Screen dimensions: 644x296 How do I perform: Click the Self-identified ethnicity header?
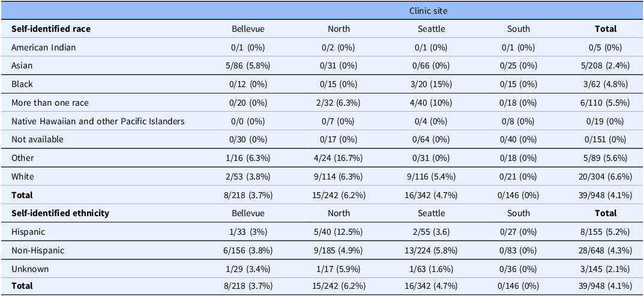[x=60, y=213]
